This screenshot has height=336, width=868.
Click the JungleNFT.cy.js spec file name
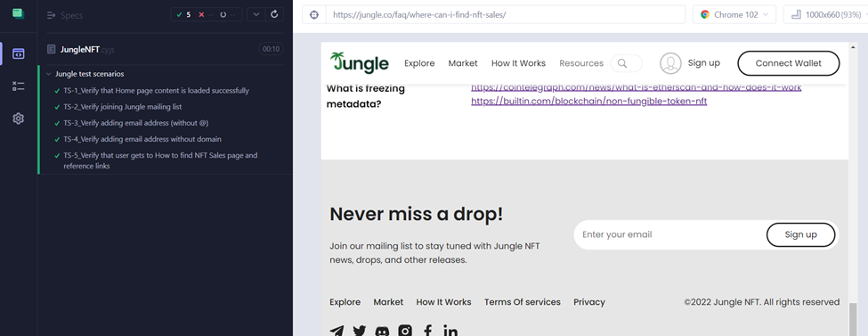tap(87, 49)
